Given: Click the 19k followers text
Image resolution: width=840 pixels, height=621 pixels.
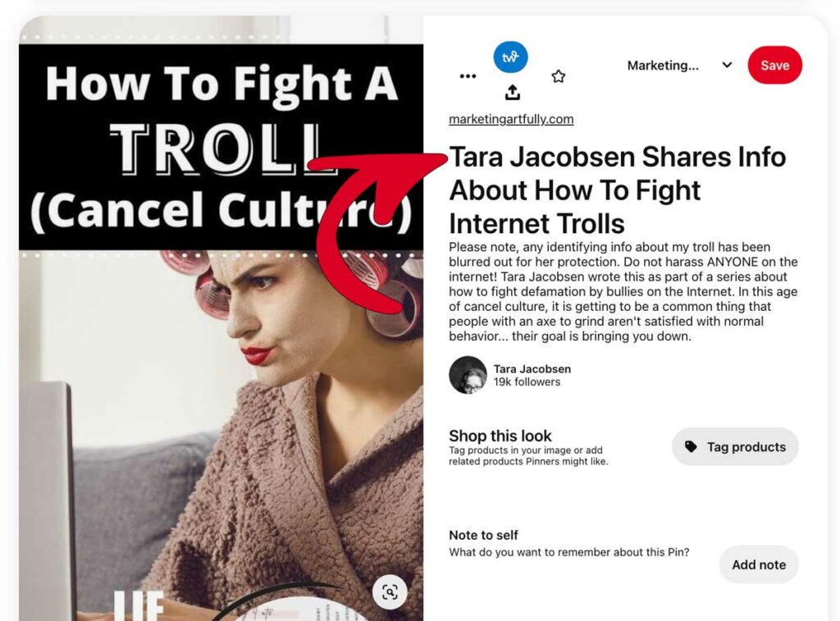Looking at the screenshot, I should (527, 382).
